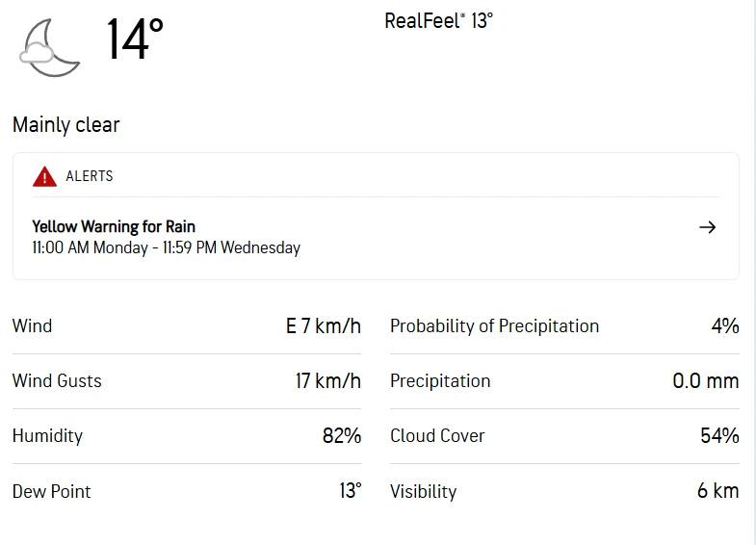This screenshot has width=756, height=545.
Task: Select the Cloud Cover row label
Action: coord(437,435)
